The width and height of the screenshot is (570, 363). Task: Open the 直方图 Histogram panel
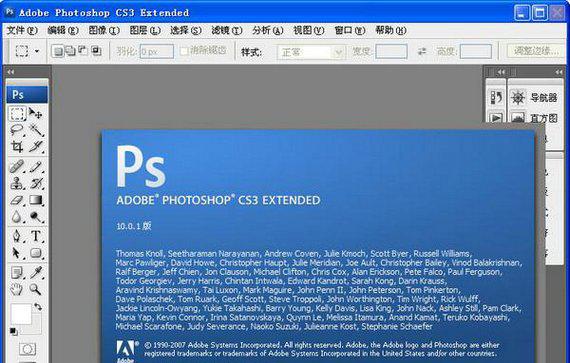[534, 118]
